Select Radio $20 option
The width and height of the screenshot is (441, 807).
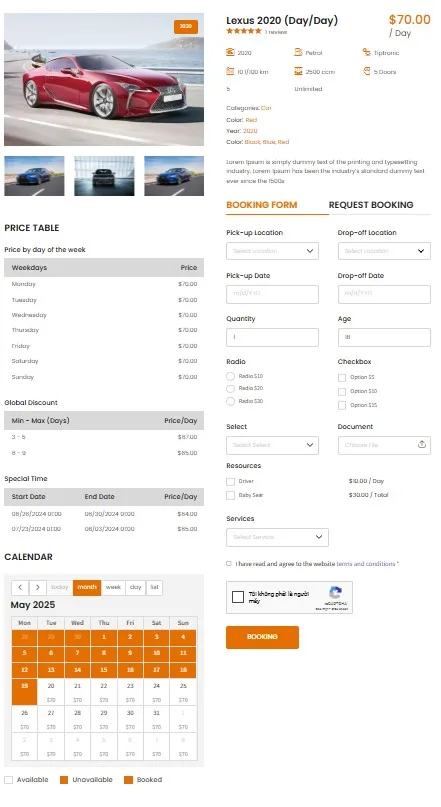231,389
